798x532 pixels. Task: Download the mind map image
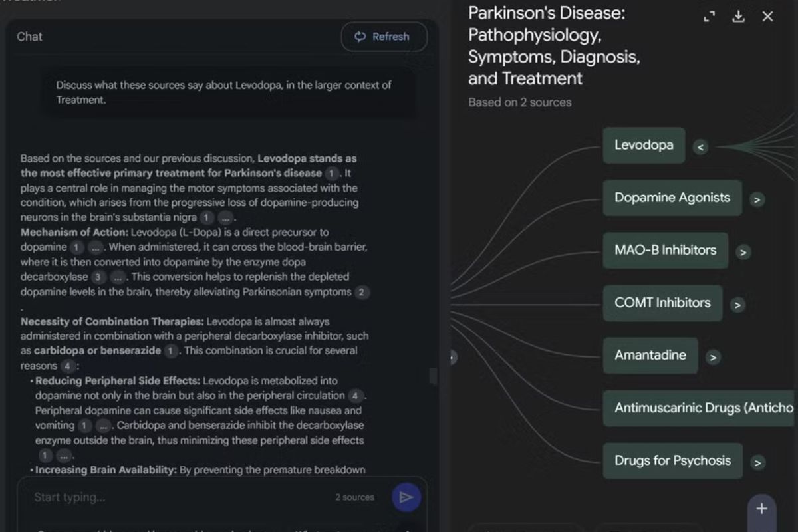coord(738,17)
